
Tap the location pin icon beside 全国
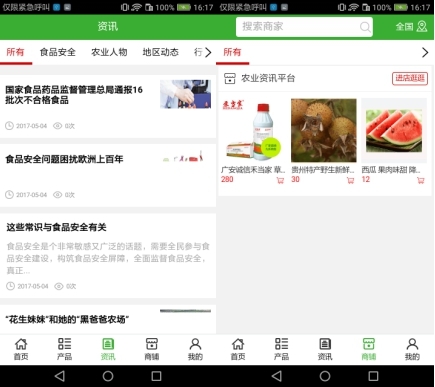point(422,27)
